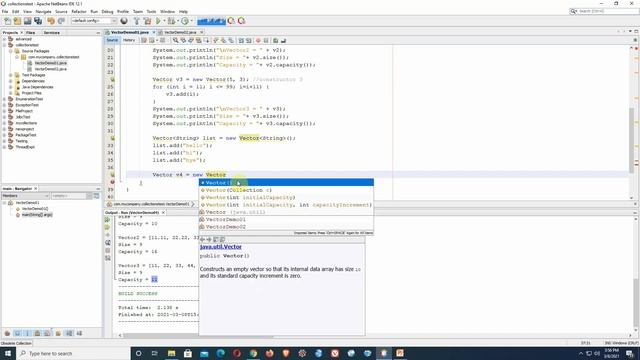Click the Save All toolbar icon
Screen dimensions: 640x360
click(x=38, y=21)
